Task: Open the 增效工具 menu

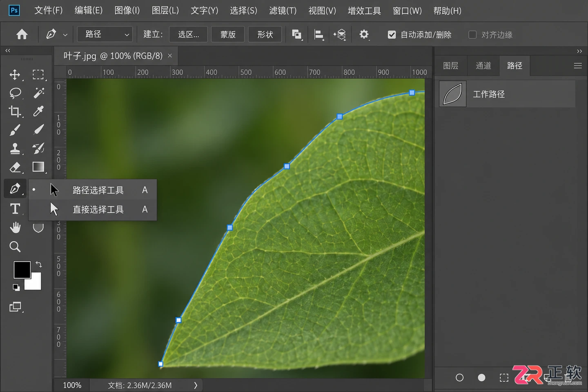Action: 364,11
